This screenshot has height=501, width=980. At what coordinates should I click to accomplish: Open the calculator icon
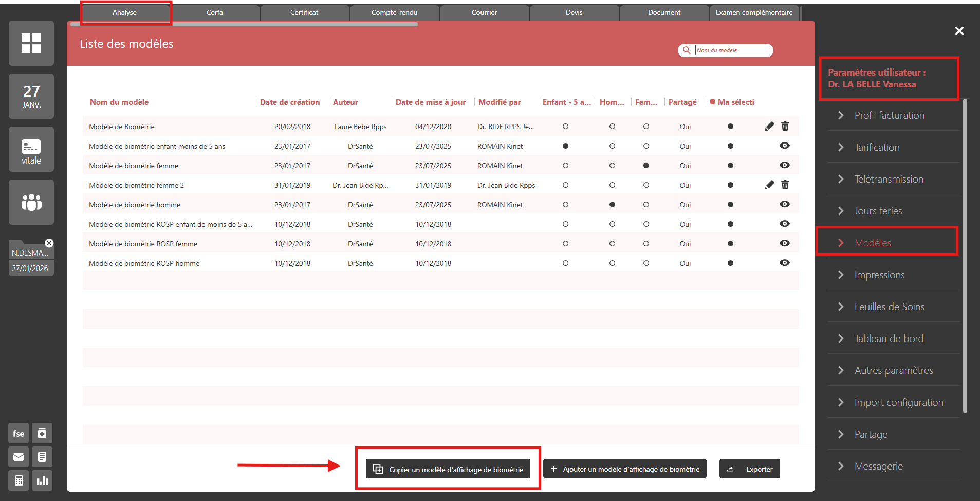(x=19, y=480)
